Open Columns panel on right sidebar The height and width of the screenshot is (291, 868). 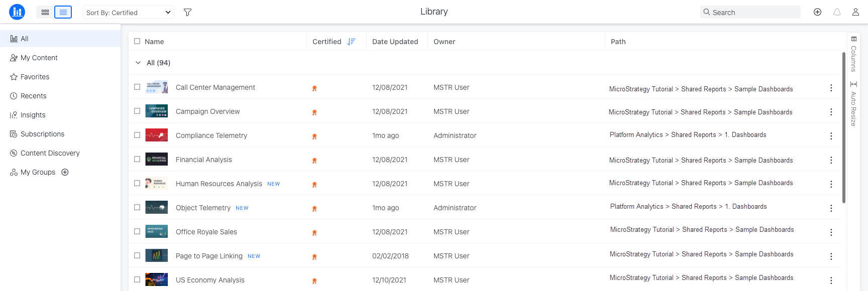[853, 54]
